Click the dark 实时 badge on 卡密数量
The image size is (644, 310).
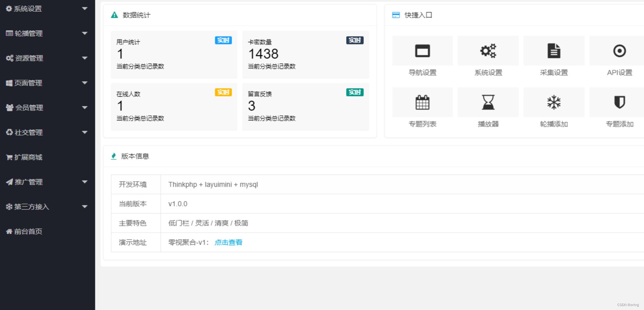355,40
